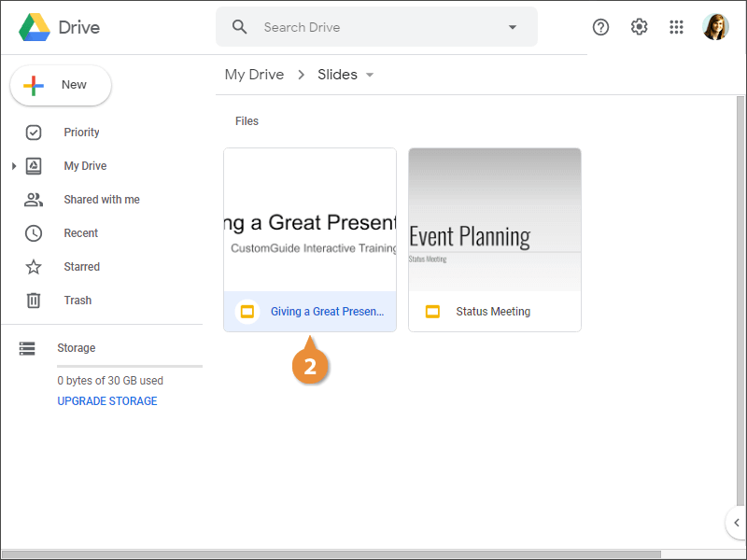The height and width of the screenshot is (560, 747).
Task: Expand the My Drive tree arrow
Action: click(13, 166)
